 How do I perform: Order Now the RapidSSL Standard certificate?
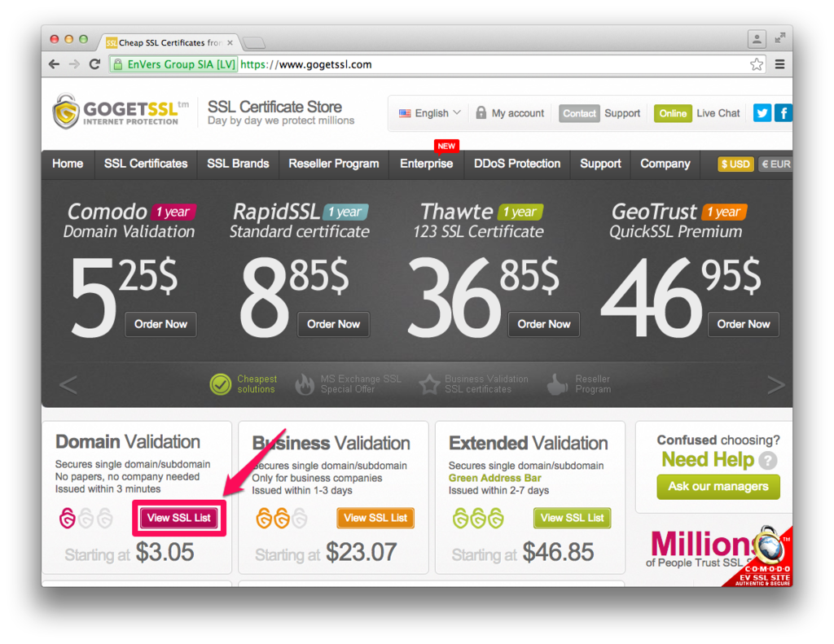(x=333, y=324)
